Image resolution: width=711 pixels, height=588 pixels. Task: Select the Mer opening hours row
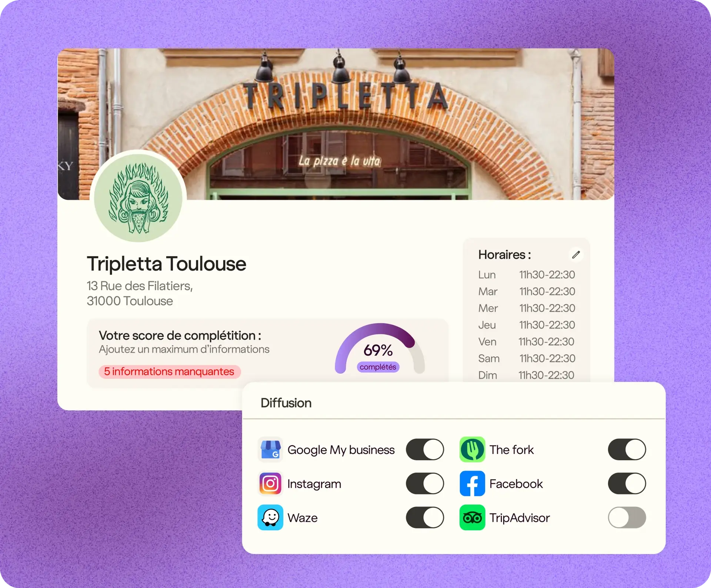[527, 308]
